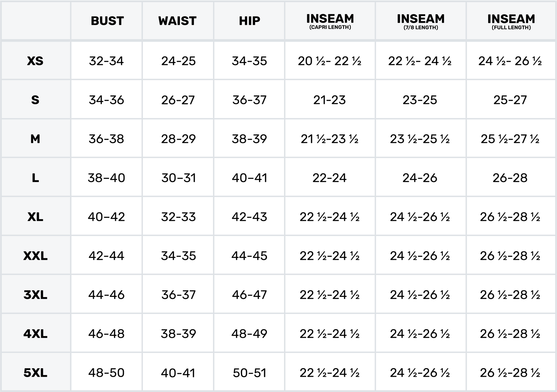Select the WAIST column header
Screen dimensions: 557x392
click(177, 21)
